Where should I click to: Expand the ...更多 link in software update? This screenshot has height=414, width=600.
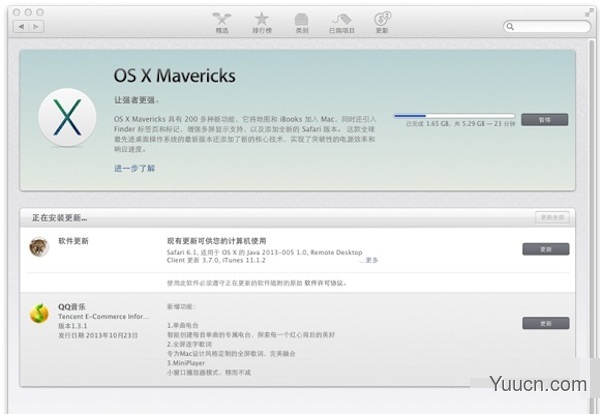pyautogui.click(x=369, y=260)
